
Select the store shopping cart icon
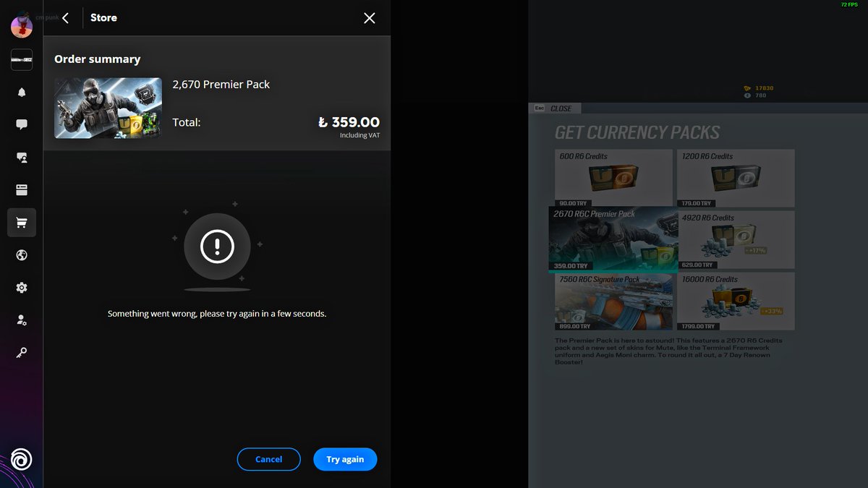pyautogui.click(x=22, y=223)
